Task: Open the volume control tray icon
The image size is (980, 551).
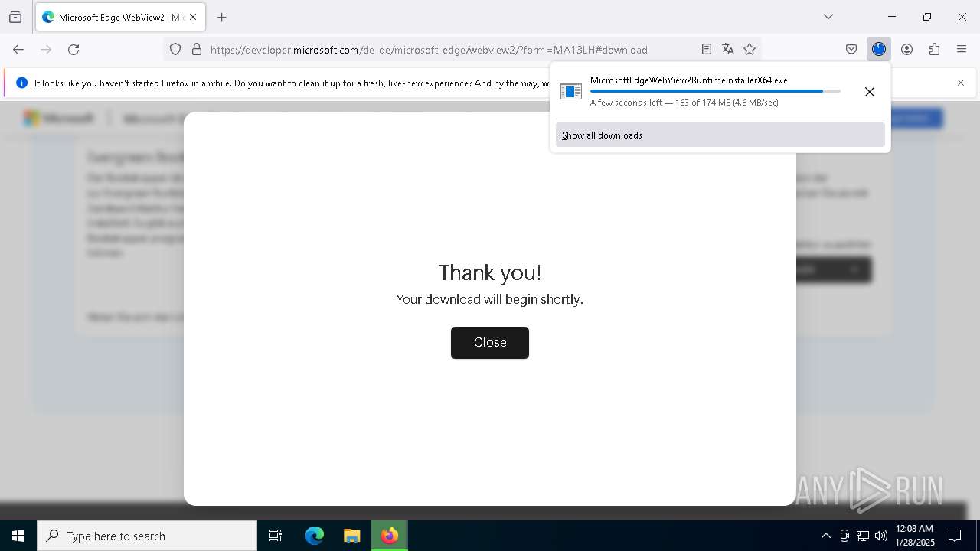Action: point(881,536)
